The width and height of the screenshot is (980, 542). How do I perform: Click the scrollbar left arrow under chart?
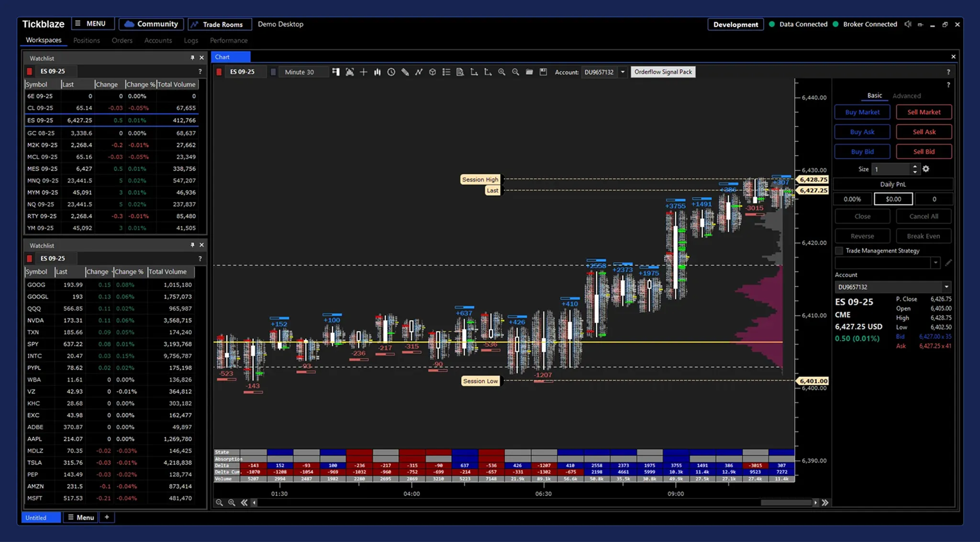click(x=254, y=502)
